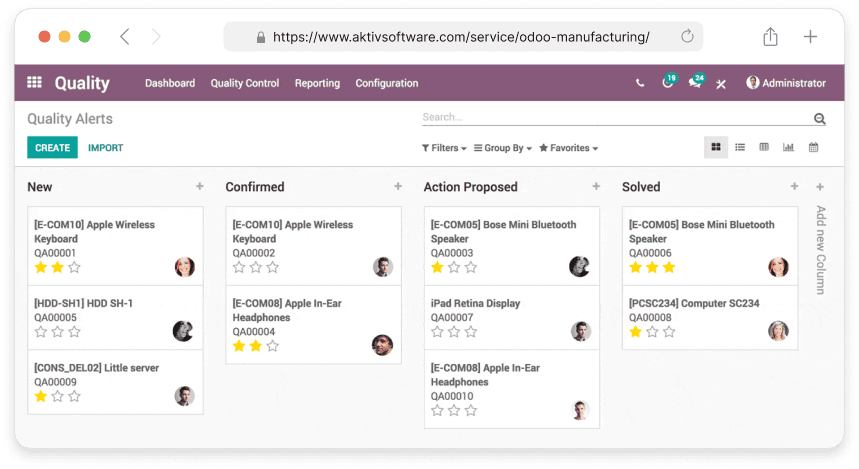Switch to list view icon
This screenshot has width=859, height=469.
tap(740, 147)
